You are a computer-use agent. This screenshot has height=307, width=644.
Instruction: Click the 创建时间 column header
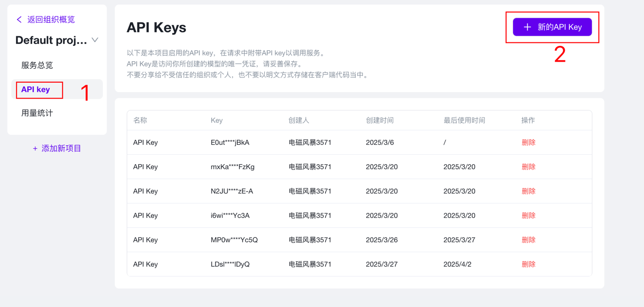[x=380, y=120]
